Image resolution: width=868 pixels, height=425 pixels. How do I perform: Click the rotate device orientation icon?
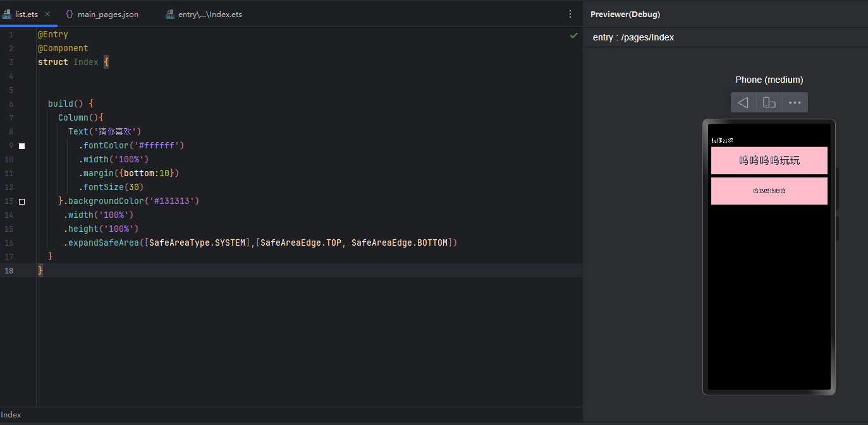769,102
